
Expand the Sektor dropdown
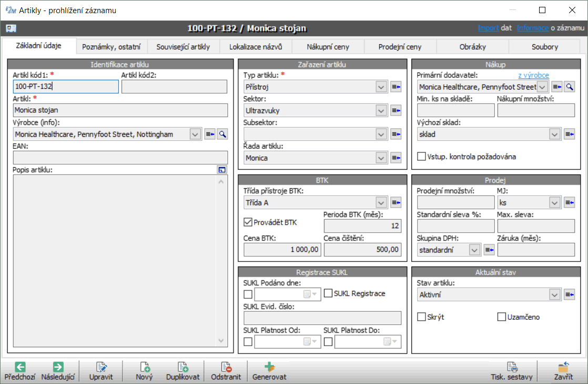point(381,110)
